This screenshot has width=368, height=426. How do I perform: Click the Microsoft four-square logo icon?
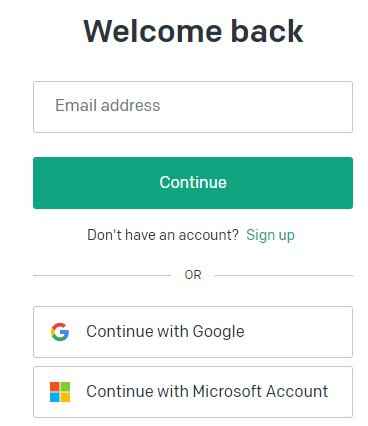60,392
